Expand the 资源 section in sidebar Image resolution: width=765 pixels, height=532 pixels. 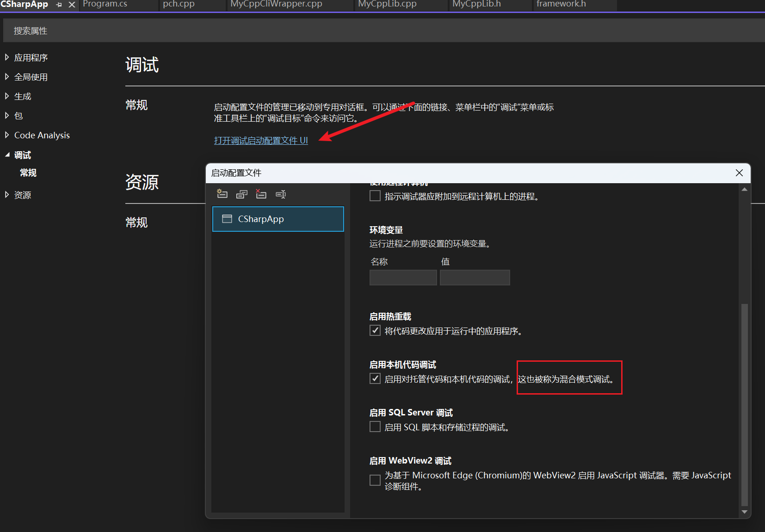pyautogui.click(x=7, y=195)
